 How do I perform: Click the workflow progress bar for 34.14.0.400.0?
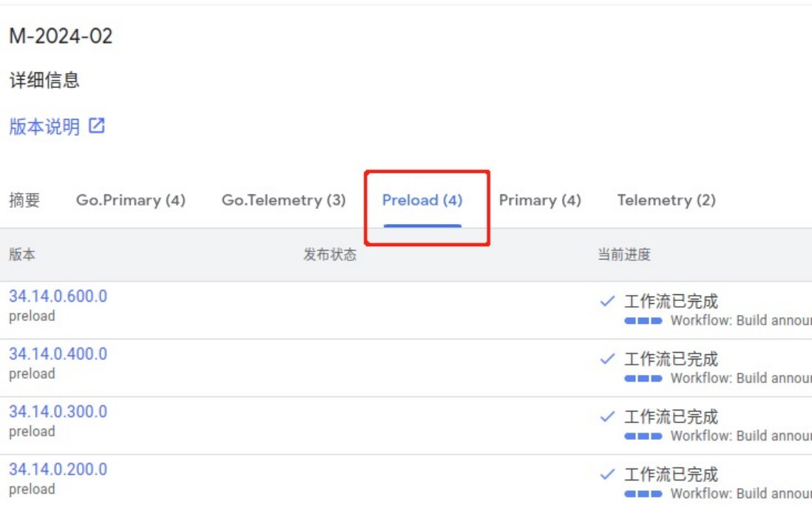643,379
